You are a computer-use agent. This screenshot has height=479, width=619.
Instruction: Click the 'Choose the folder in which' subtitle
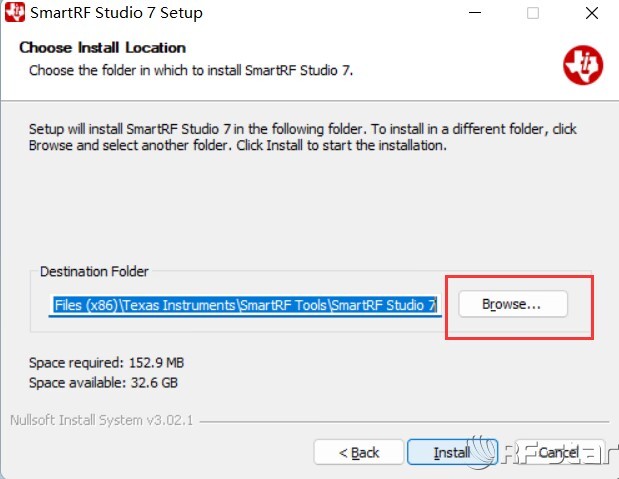[x=190, y=71]
